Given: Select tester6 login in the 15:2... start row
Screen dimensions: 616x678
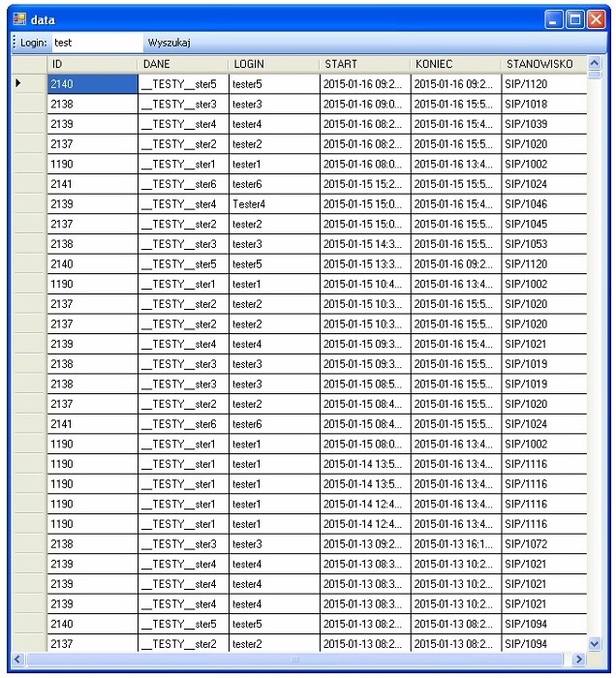Looking at the screenshot, I should (x=274, y=184).
